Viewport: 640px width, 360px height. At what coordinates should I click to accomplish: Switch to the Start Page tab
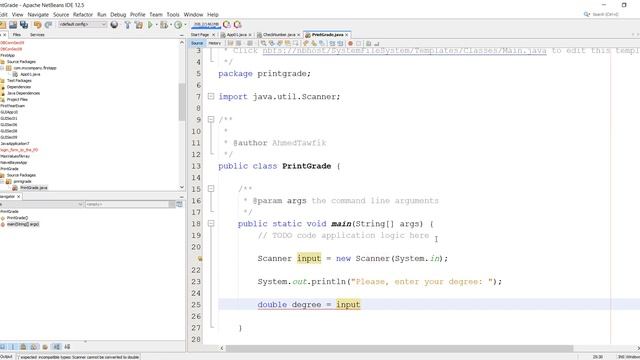200,35
